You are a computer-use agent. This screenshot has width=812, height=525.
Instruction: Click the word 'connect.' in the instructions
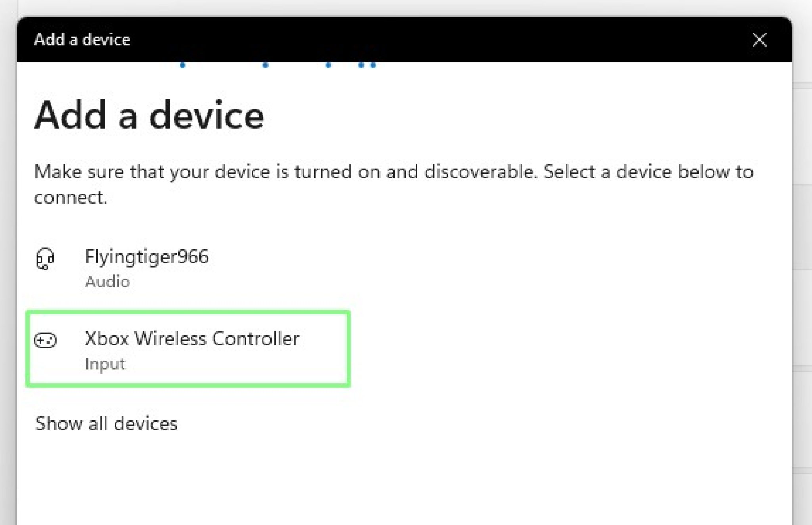71,197
